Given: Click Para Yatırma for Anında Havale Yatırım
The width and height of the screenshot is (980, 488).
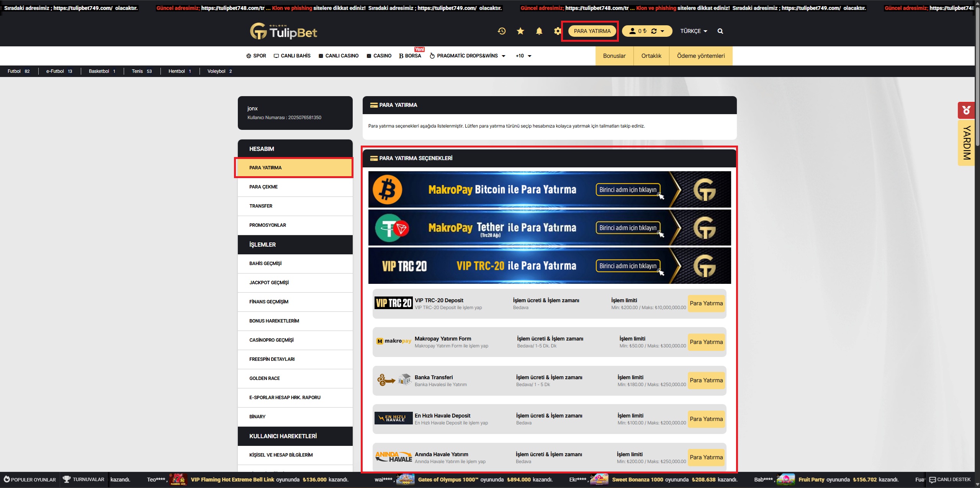Looking at the screenshot, I should pyautogui.click(x=706, y=457).
